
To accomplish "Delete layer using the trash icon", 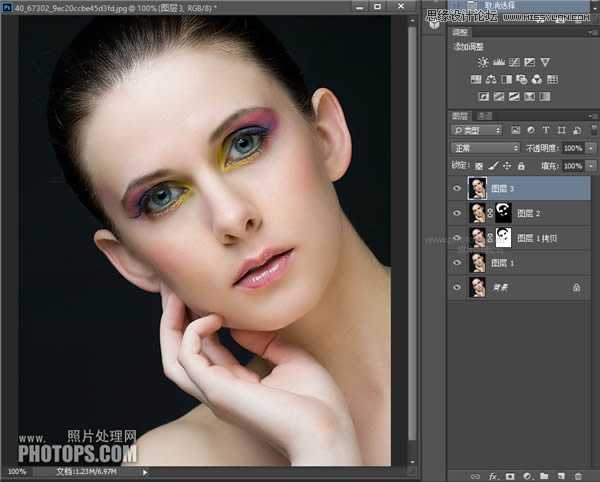I will 577,475.
